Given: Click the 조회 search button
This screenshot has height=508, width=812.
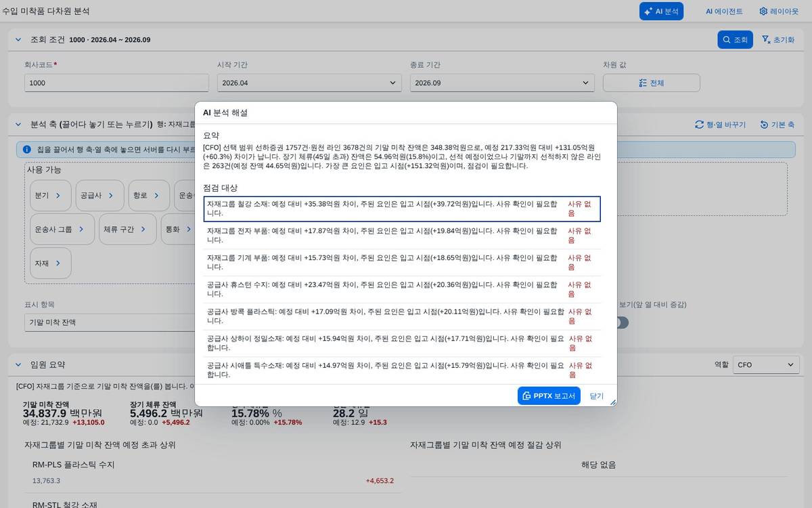Looking at the screenshot, I should coord(735,40).
